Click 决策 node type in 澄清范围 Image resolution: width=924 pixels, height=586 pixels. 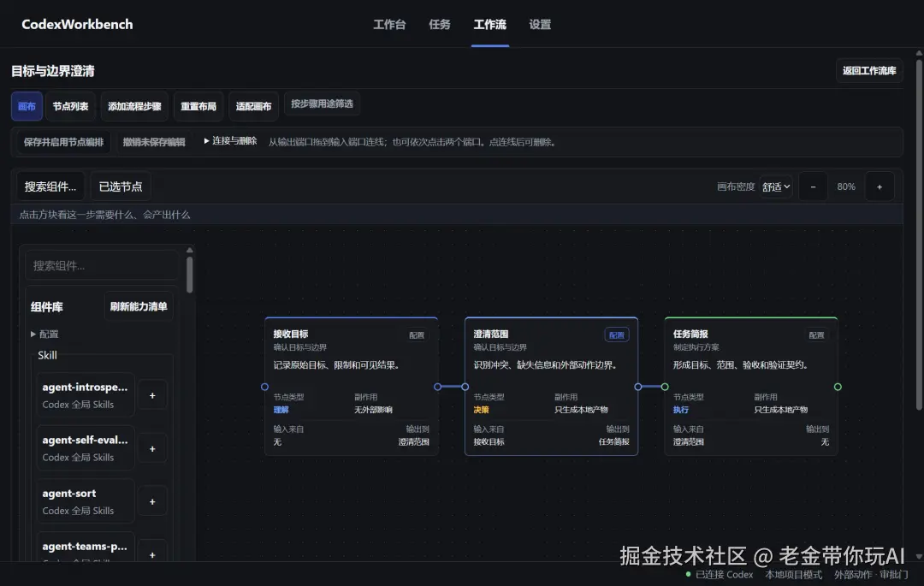(x=481, y=410)
